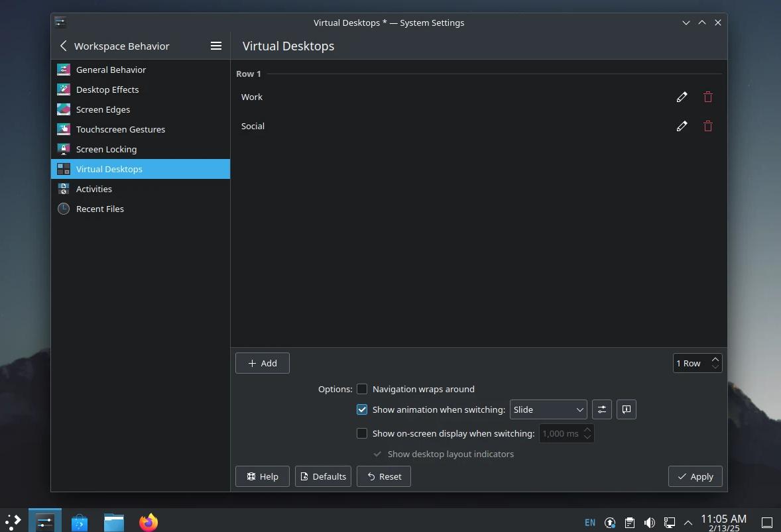Configure the Slide animation with sliders icon
The image size is (781, 532).
[x=601, y=409]
